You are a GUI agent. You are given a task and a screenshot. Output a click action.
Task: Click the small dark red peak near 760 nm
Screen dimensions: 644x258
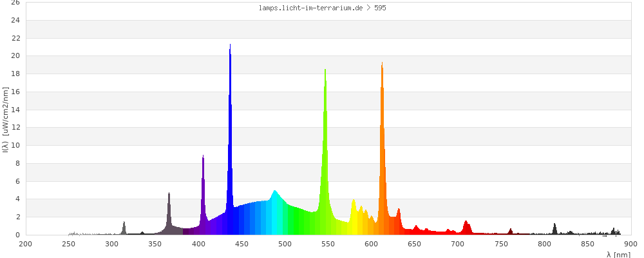pos(510,232)
